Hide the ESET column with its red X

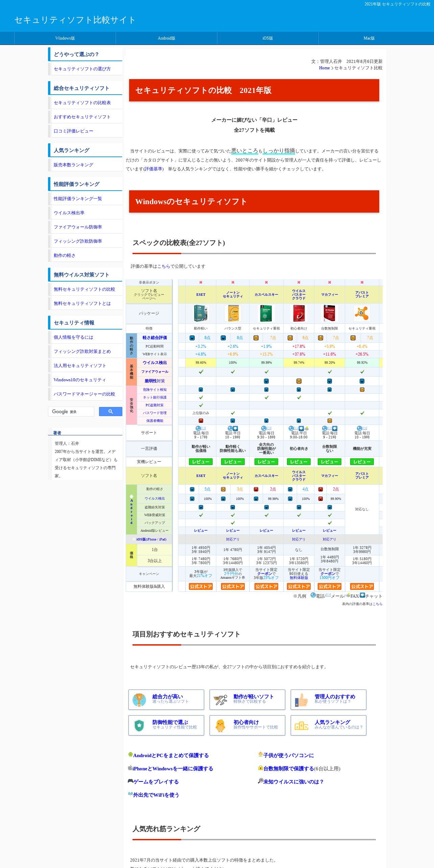coord(201,282)
